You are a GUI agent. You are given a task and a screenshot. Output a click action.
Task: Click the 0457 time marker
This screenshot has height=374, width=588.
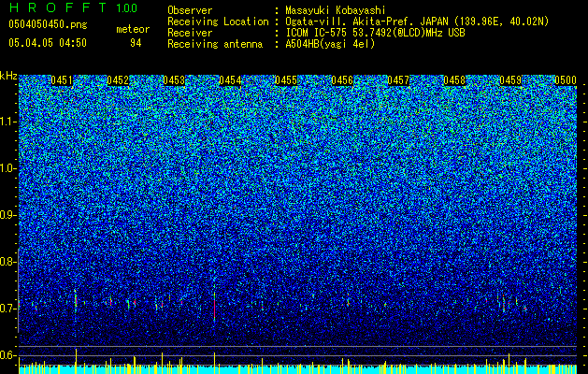tap(398, 80)
